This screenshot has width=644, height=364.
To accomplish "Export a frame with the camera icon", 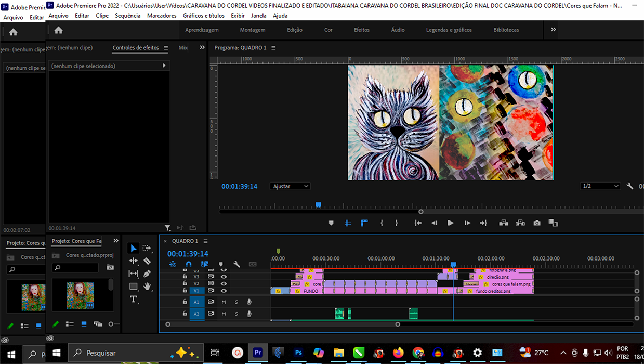I will tap(537, 223).
